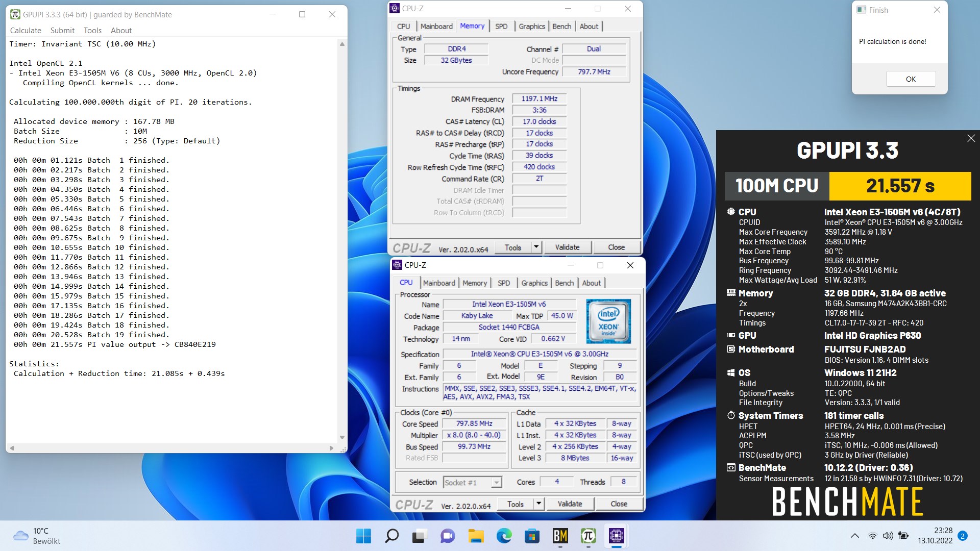Image resolution: width=980 pixels, height=551 pixels.
Task: Open taskbar Search magnifier icon
Action: (x=391, y=536)
